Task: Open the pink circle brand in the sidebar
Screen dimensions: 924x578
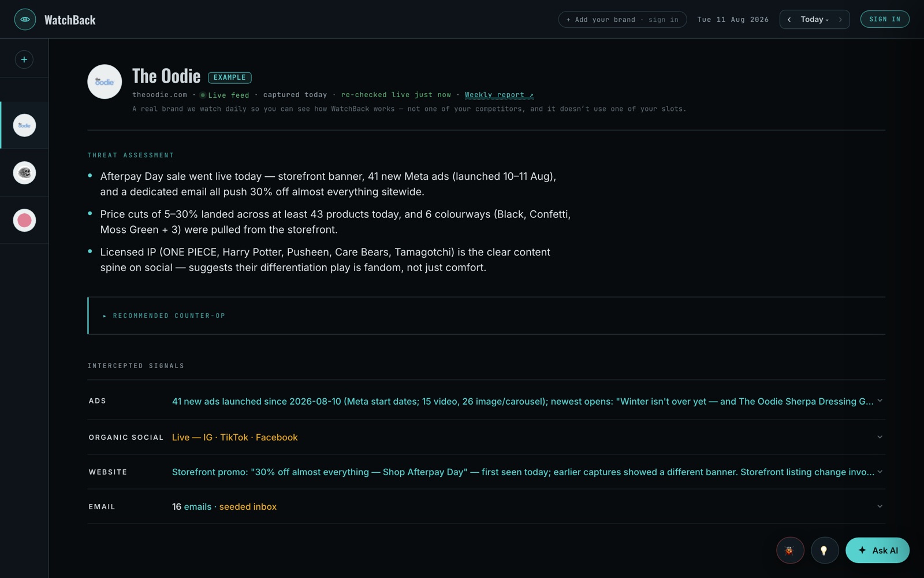Action: (x=24, y=220)
